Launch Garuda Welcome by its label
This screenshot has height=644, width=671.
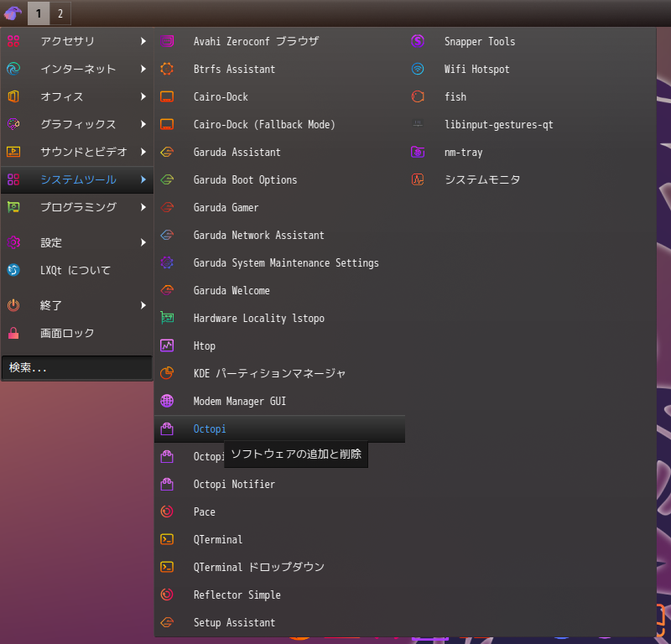[x=231, y=290]
